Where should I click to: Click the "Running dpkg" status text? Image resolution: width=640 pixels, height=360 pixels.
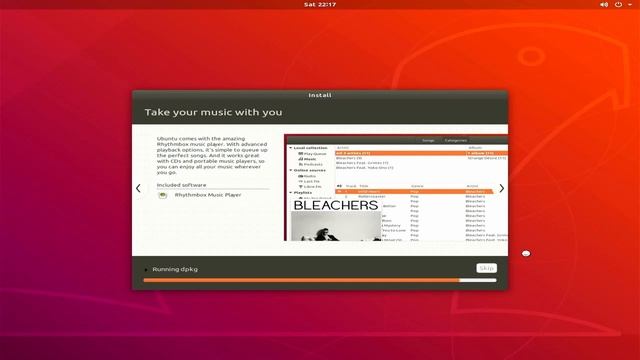pos(175,269)
